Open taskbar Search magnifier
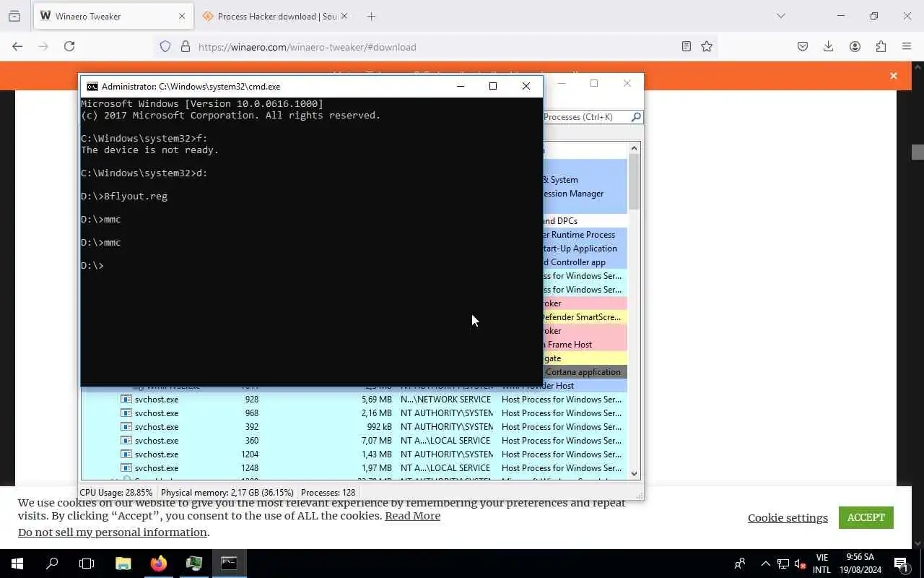 point(52,564)
